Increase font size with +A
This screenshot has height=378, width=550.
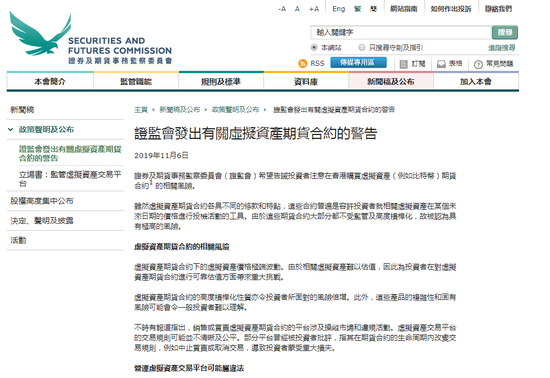click(314, 9)
